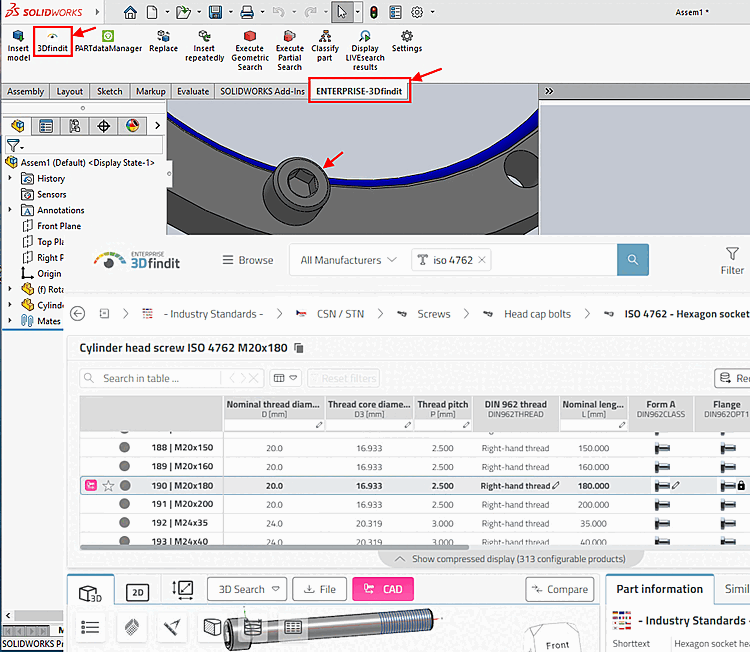
Task: Switch to the Layout tab
Action: [x=69, y=91]
